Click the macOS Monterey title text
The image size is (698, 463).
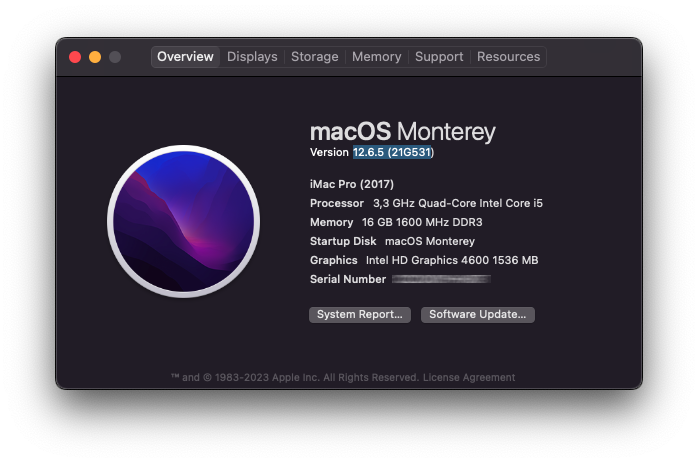[402, 132]
